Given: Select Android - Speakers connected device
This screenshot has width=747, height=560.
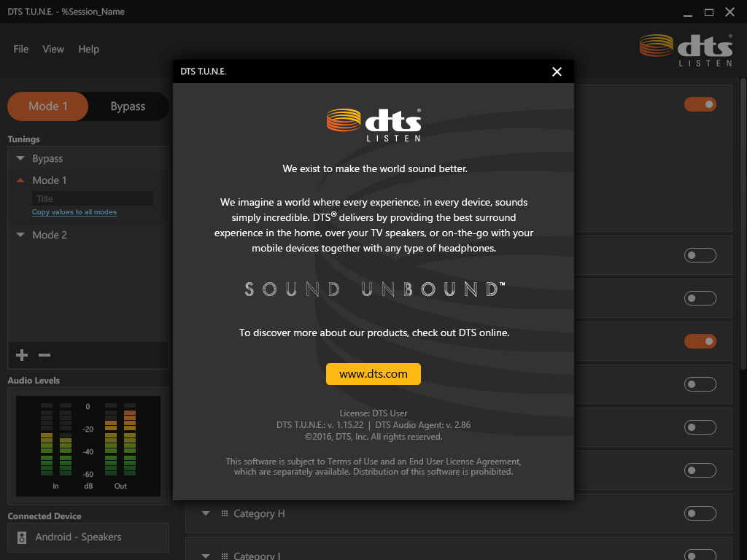Looking at the screenshot, I should (x=88, y=537).
